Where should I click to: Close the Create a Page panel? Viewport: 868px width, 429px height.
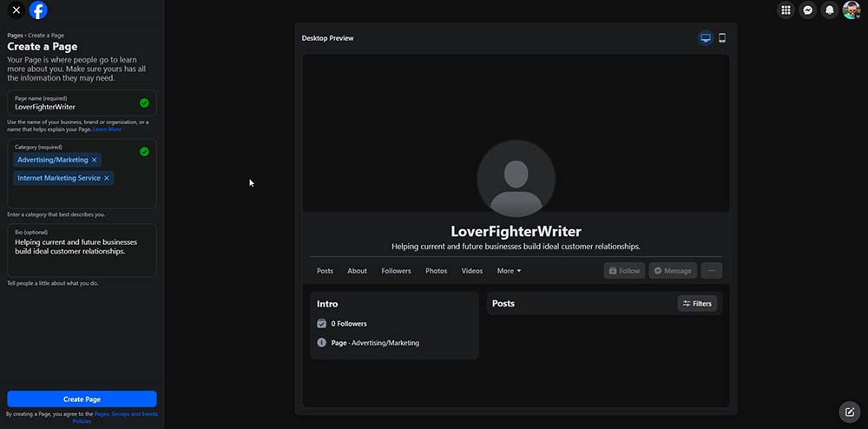coord(16,10)
